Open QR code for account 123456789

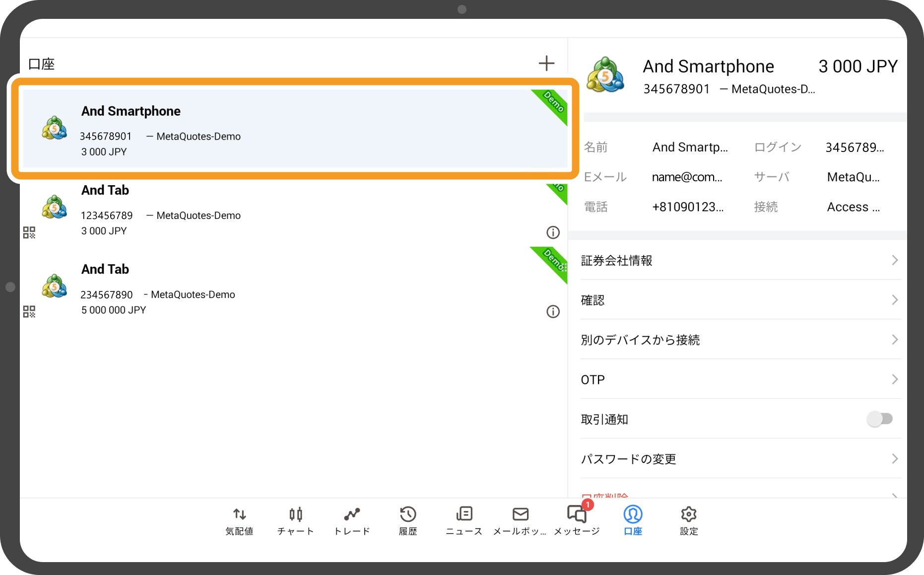(x=29, y=232)
